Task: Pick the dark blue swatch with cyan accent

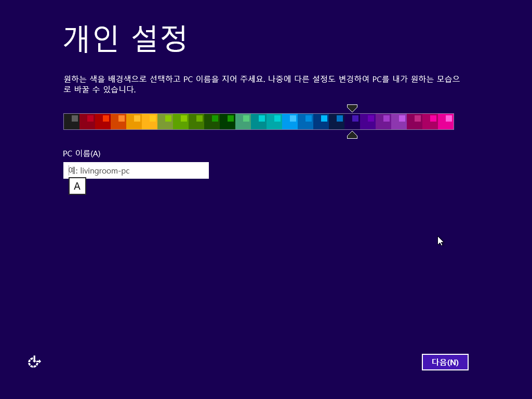Action: click(321, 122)
